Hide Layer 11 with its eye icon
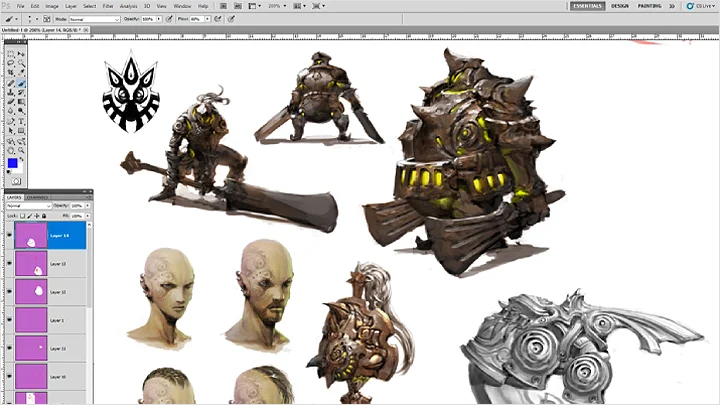The height and width of the screenshot is (405, 720). [9, 348]
